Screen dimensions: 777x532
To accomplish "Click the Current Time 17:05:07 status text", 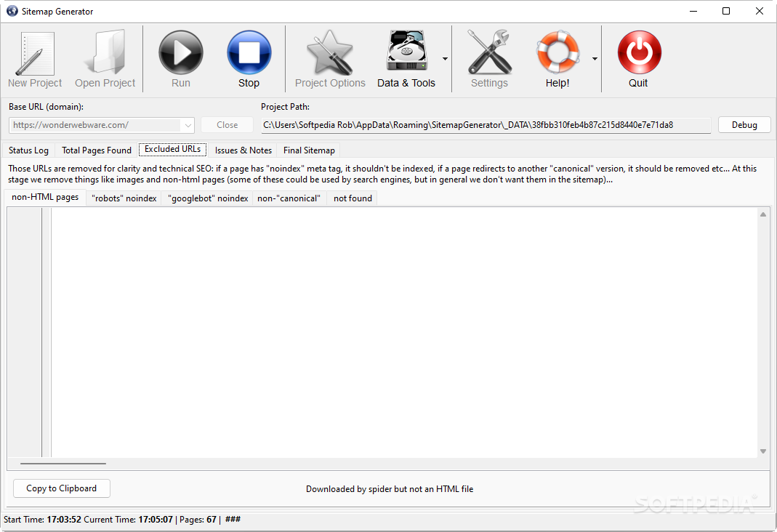I will click(129, 520).
